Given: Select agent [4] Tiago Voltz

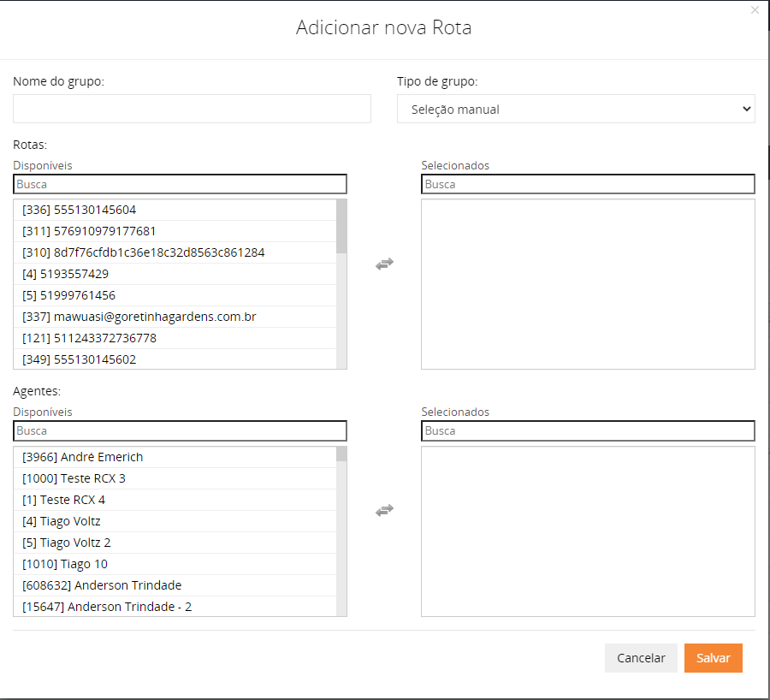Looking at the screenshot, I should tap(175, 521).
